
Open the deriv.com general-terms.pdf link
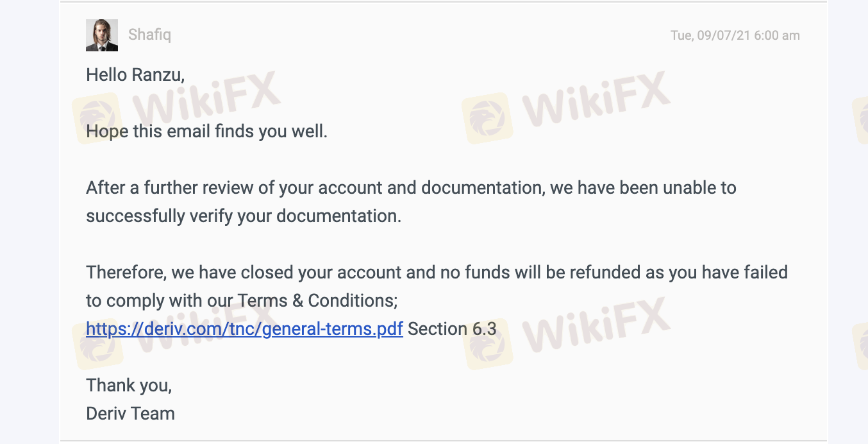tap(244, 329)
